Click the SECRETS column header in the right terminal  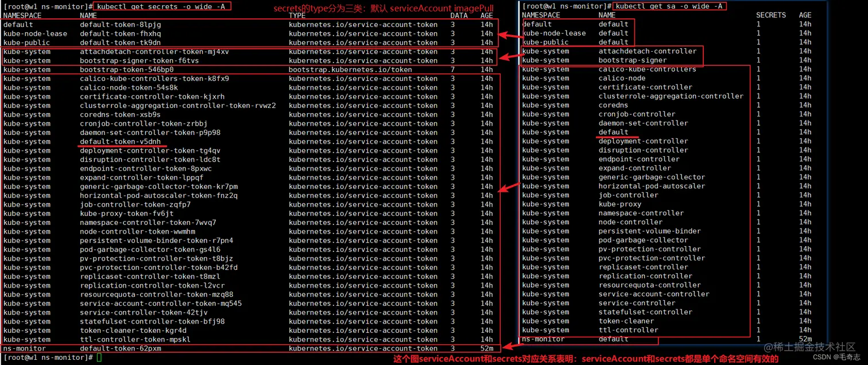771,15
